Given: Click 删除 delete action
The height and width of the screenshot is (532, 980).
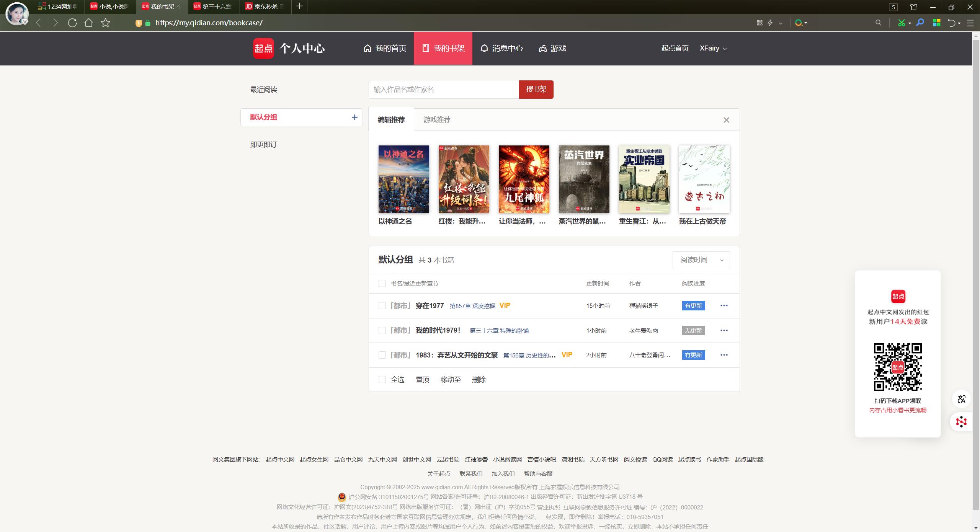Looking at the screenshot, I should click(479, 380).
